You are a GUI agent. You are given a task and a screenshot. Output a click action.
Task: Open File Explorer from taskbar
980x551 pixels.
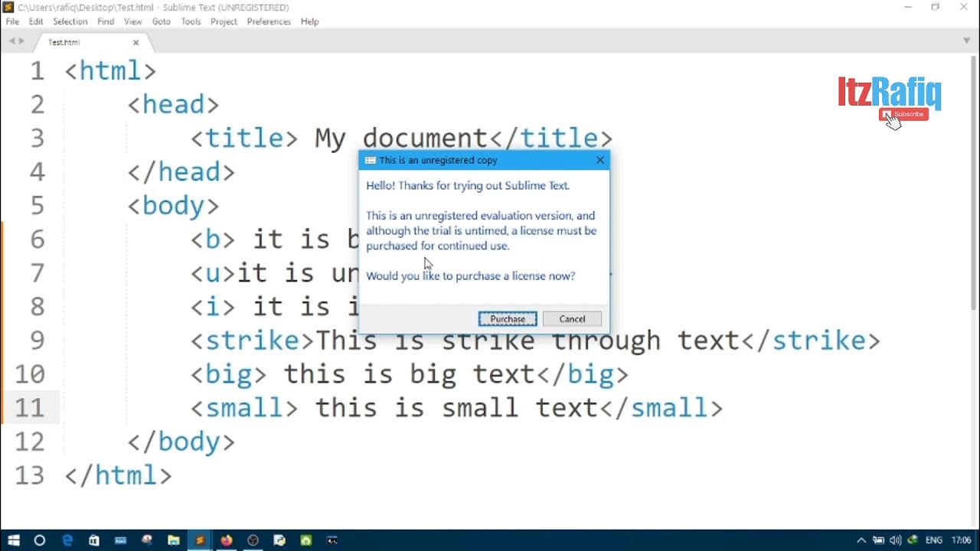click(173, 540)
